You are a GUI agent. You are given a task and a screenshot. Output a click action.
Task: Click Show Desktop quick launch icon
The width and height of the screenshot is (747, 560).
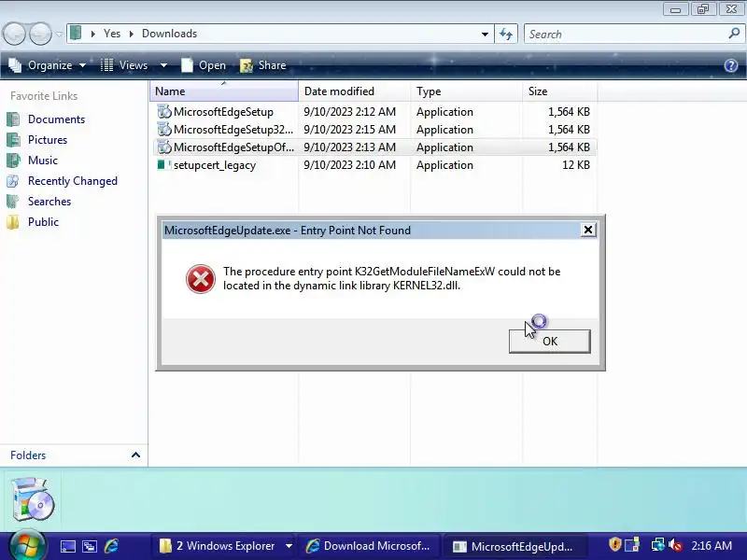[67, 546]
